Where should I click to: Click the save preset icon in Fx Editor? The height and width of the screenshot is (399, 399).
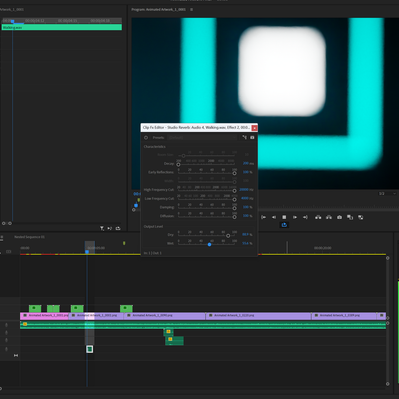click(252, 137)
